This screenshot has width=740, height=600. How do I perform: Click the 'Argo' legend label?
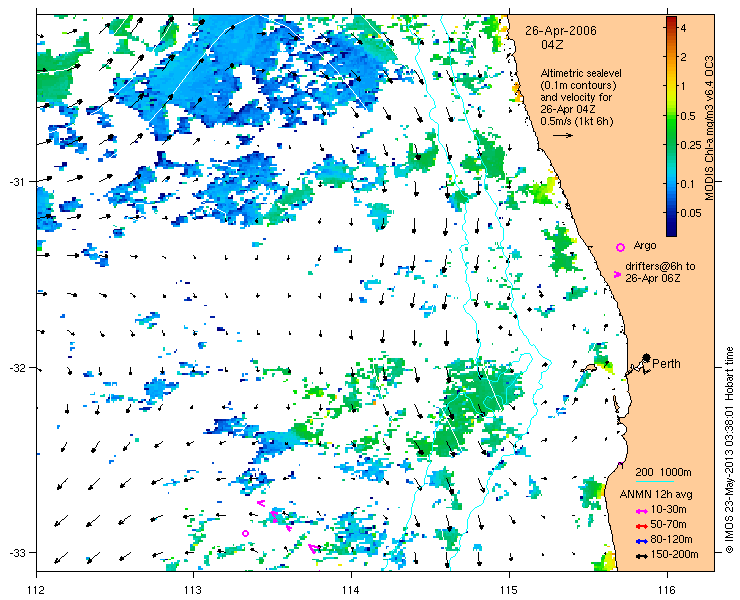[x=645, y=245]
